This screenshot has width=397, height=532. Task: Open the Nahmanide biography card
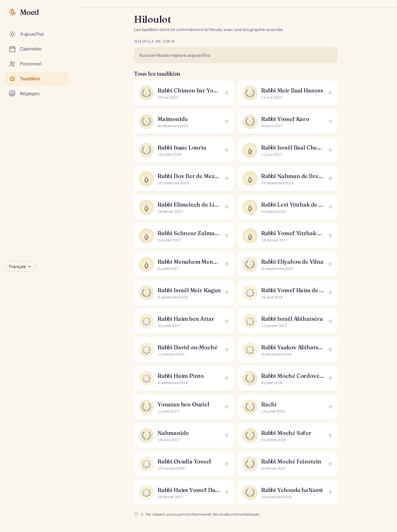pos(184,436)
